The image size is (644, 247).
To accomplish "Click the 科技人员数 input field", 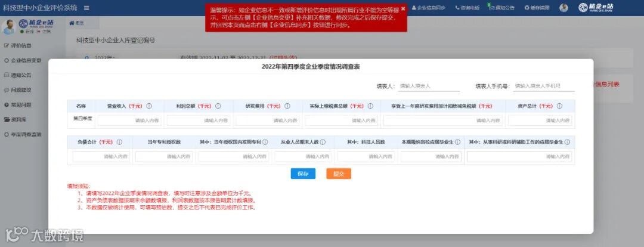I will 366,156.
